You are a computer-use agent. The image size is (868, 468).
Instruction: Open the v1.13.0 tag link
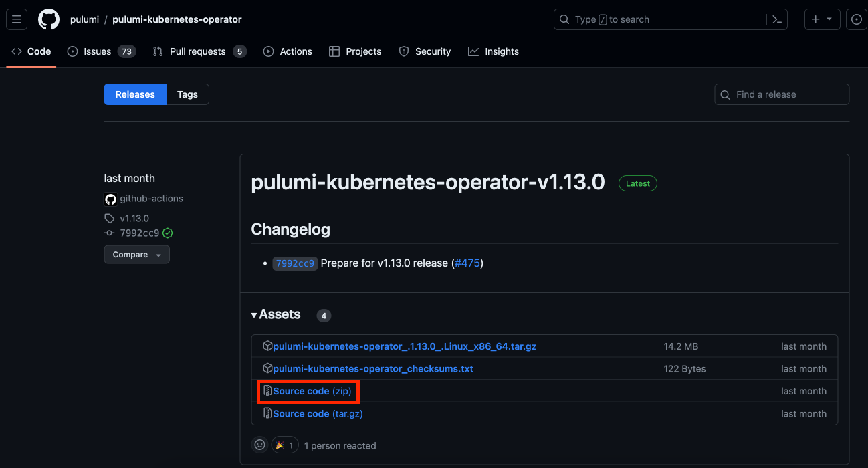click(x=134, y=218)
